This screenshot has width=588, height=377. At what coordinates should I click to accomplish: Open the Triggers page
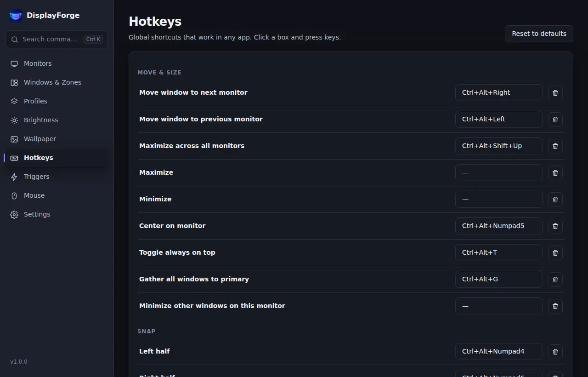click(57, 177)
